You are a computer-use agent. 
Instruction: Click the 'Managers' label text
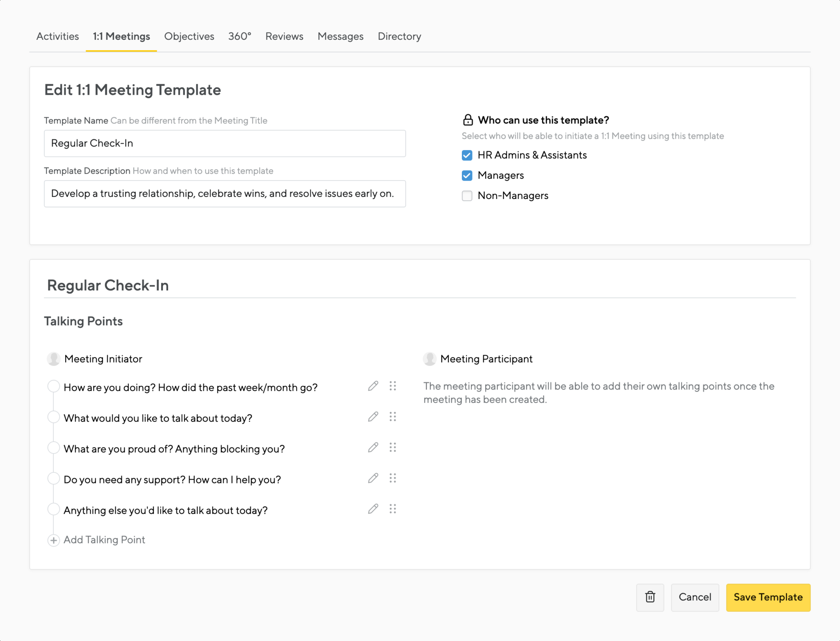click(x=501, y=176)
